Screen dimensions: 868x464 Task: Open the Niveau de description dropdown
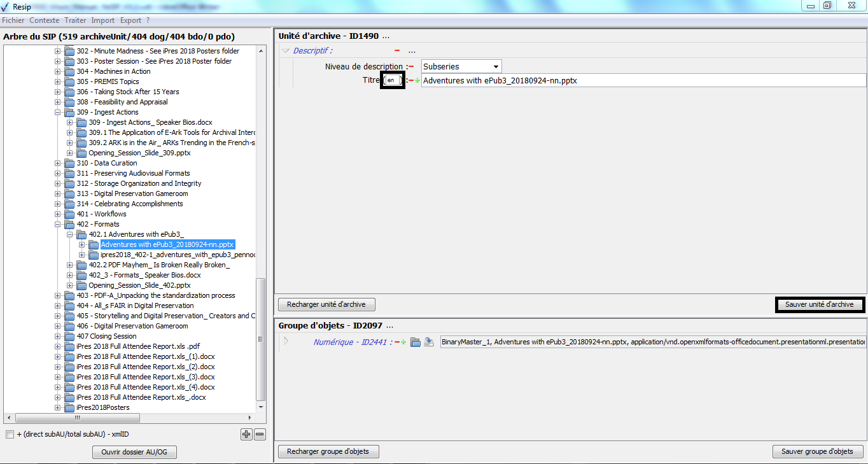[496, 67]
